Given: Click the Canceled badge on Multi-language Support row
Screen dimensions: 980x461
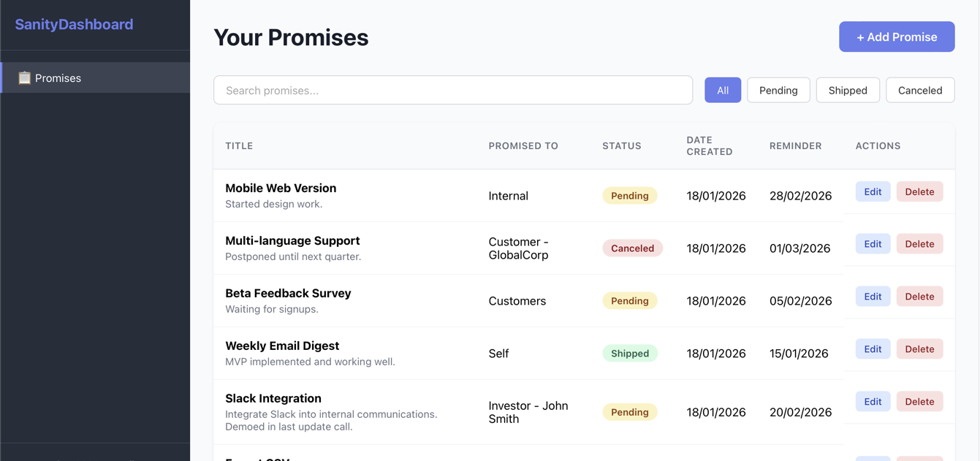Looking at the screenshot, I should point(633,248).
